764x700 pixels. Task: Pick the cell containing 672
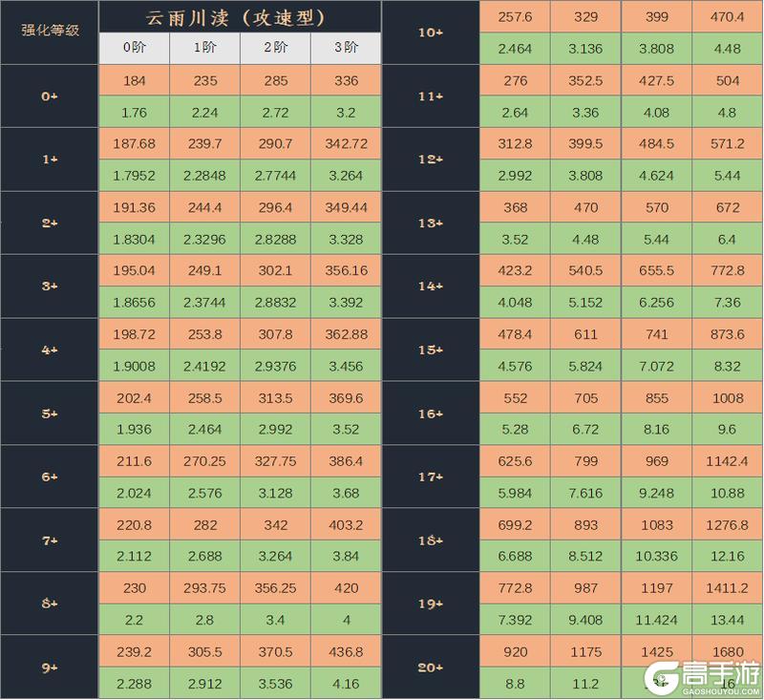click(x=728, y=207)
